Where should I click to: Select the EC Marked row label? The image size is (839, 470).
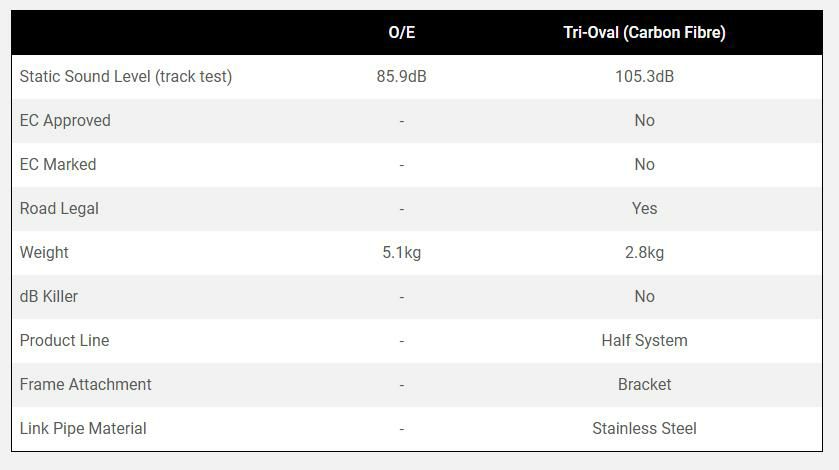pos(58,164)
